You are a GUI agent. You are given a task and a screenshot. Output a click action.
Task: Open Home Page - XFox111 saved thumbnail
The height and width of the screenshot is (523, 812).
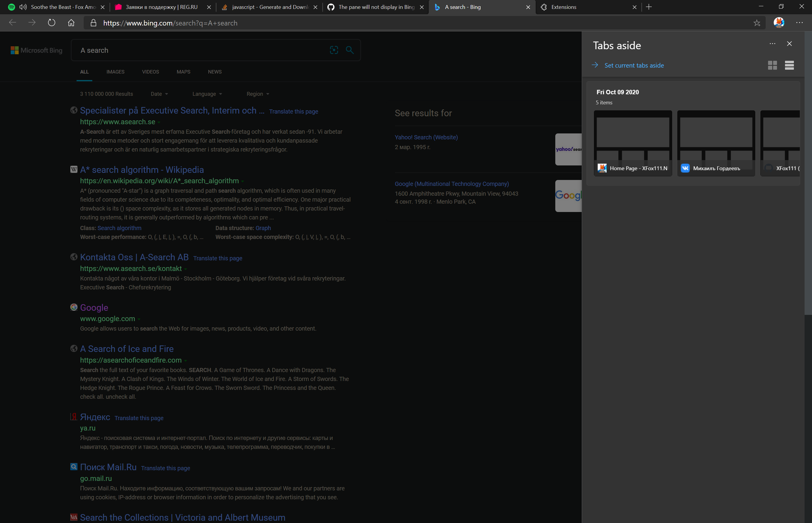632,143
